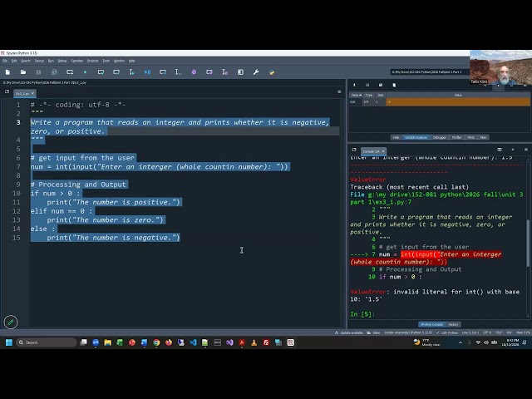
Task: Switch to Help pane tab
Action: [396, 138]
